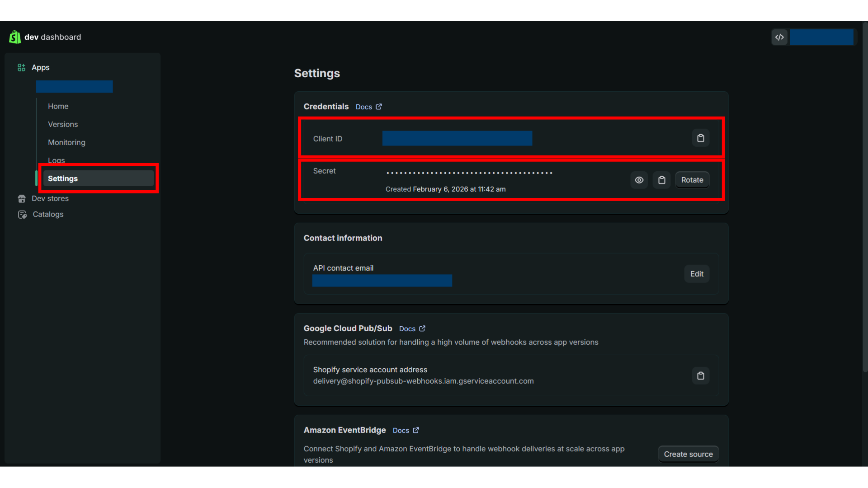Click the Amazon EventBridge heading
The height and width of the screenshot is (488, 868).
coord(344,430)
